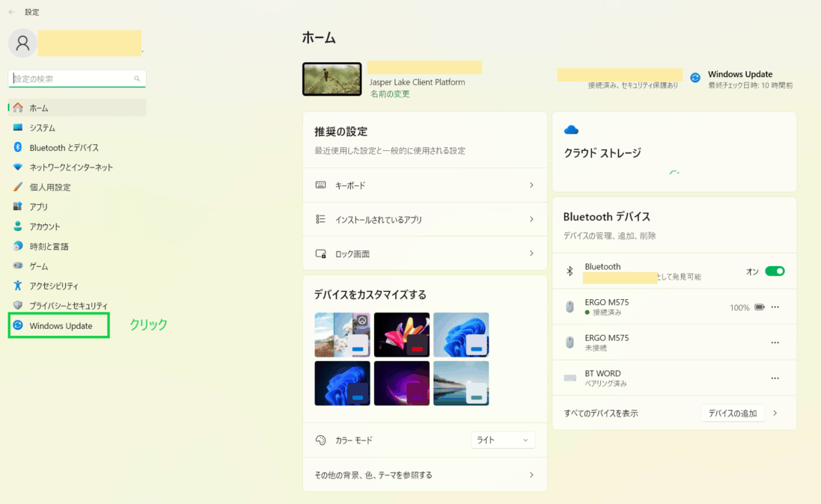821x504 pixels.
Task: Click the network wifi icon in sidebar
Action: coord(18,167)
